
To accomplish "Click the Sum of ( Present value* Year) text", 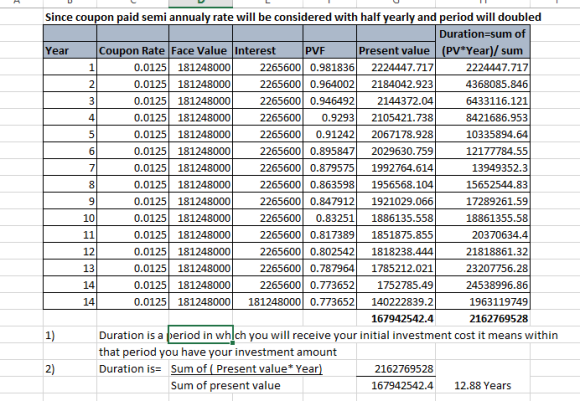I will pos(246,369).
